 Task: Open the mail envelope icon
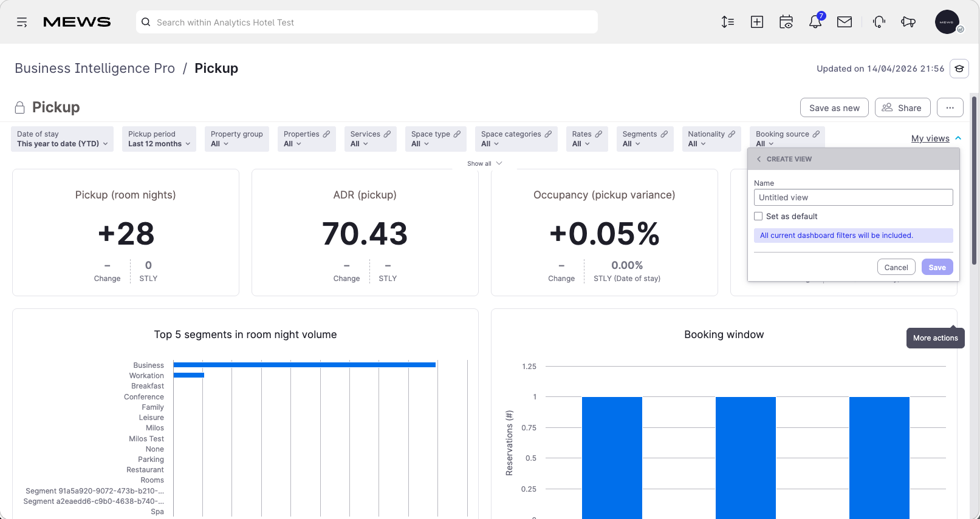[845, 22]
